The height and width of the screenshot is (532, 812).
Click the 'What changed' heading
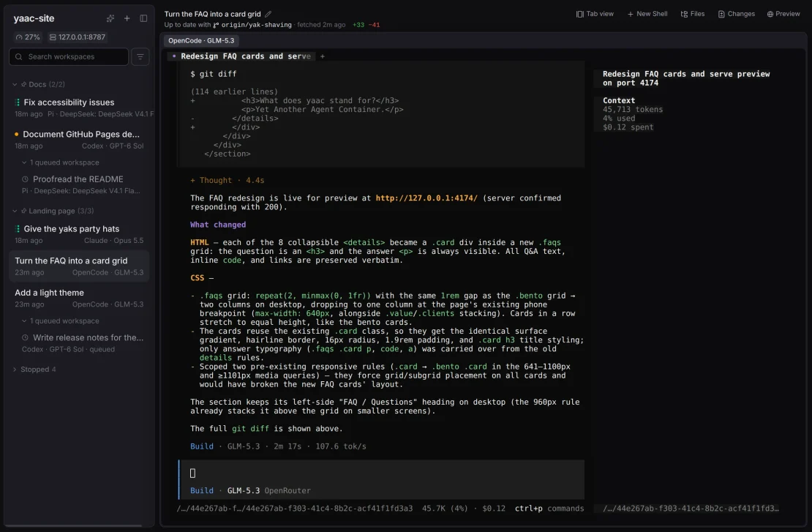pos(217,225)
